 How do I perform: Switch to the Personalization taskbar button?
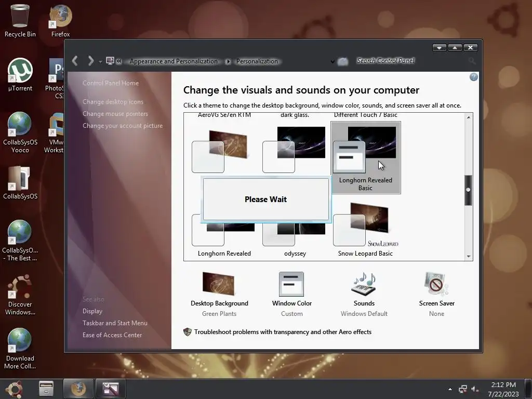[111, 389]
